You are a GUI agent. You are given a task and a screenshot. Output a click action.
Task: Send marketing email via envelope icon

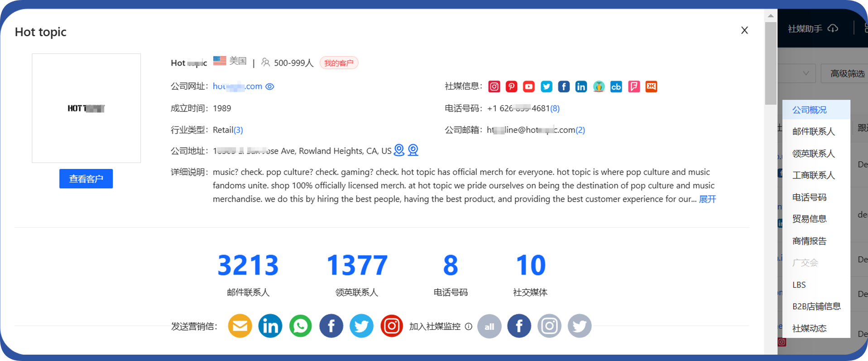tap(240, 326)
